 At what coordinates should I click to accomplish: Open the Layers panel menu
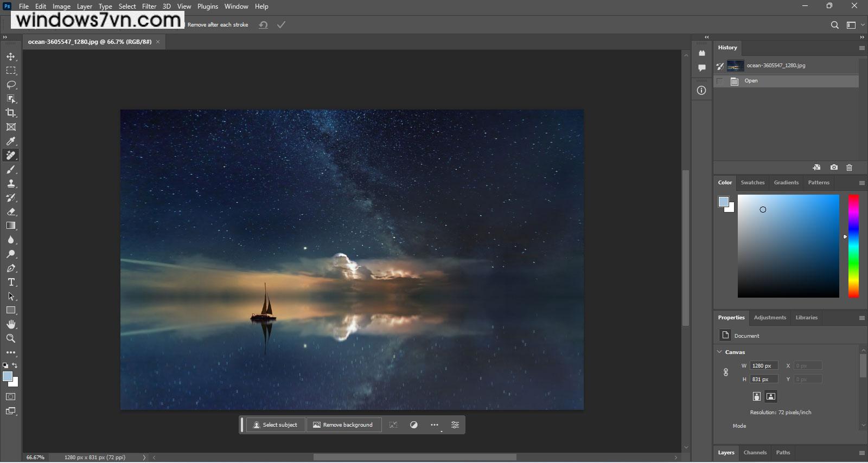coord(861,453)
